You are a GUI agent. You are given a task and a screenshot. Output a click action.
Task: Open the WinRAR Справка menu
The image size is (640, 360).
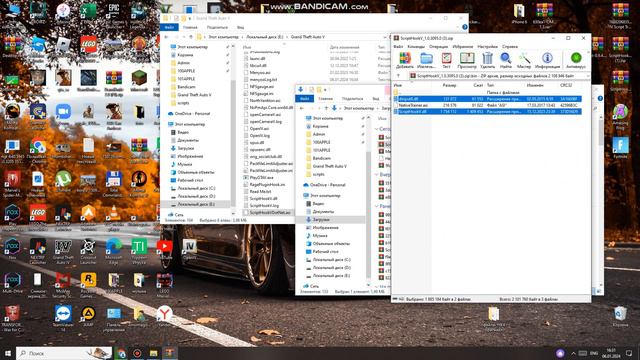click(510, 47)
